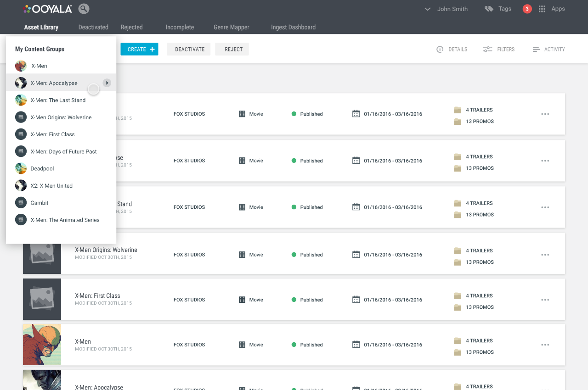Open the Wolverine artwork thumbnail in X-Men asset row
588x390 pixels.
click(42, 345)
